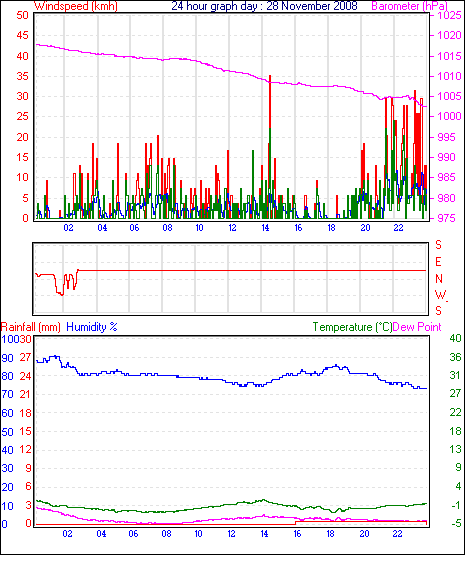Click the 14 hour marker on wind graph
466x563 pixels.
click(x=265, y=228)
